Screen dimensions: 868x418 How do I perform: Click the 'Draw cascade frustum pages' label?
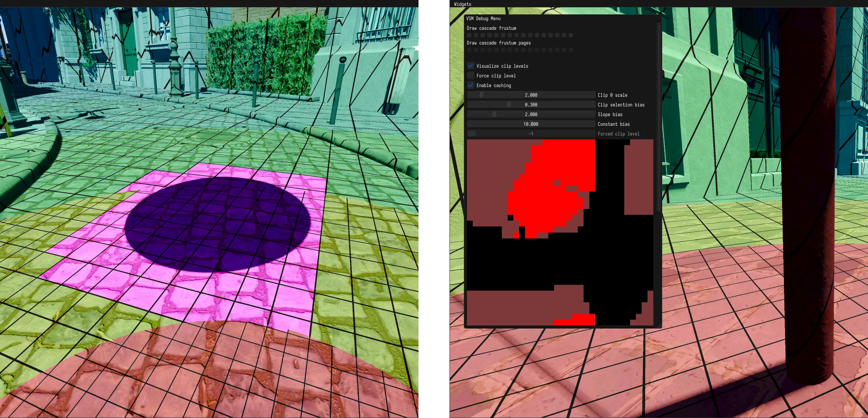[x=499, y=43]
